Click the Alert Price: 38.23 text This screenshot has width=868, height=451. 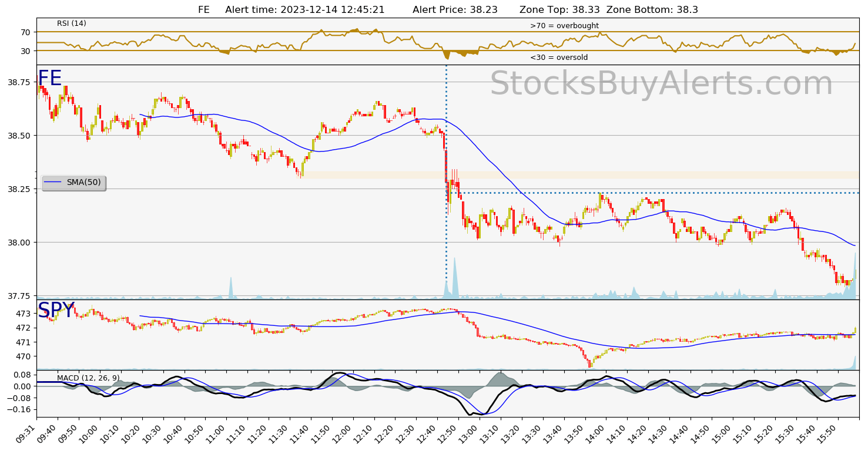click(x=455, y=9)
